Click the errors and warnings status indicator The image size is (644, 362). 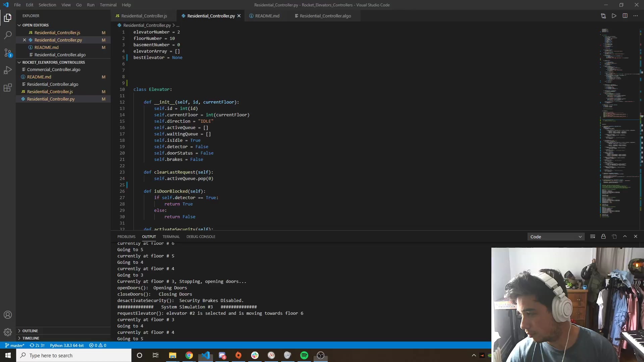tap(98, 345)
